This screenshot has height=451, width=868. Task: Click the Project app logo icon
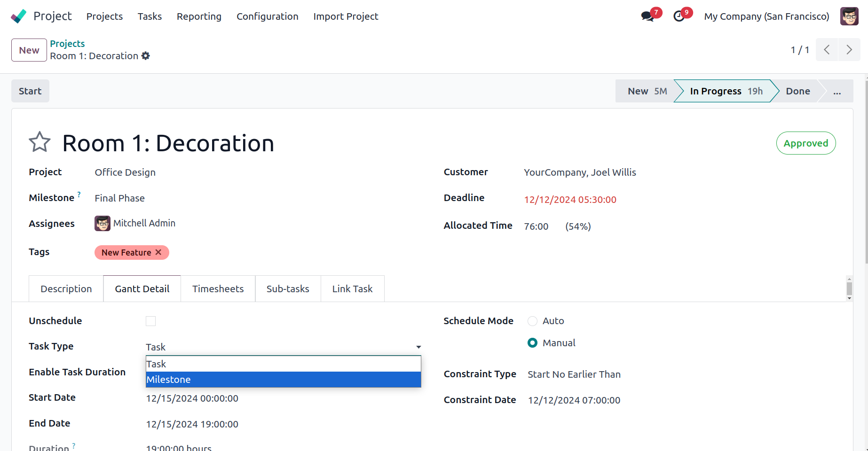pos(19,16)
